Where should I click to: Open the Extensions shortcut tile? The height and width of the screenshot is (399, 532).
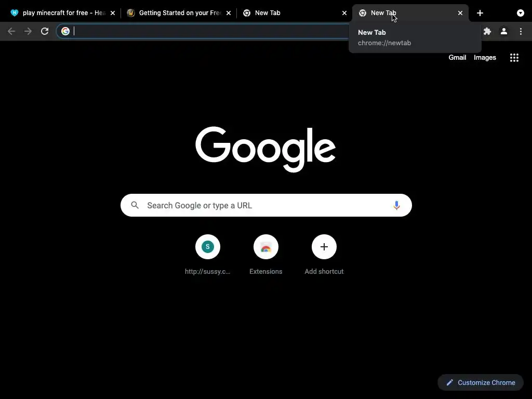point(265,247)
